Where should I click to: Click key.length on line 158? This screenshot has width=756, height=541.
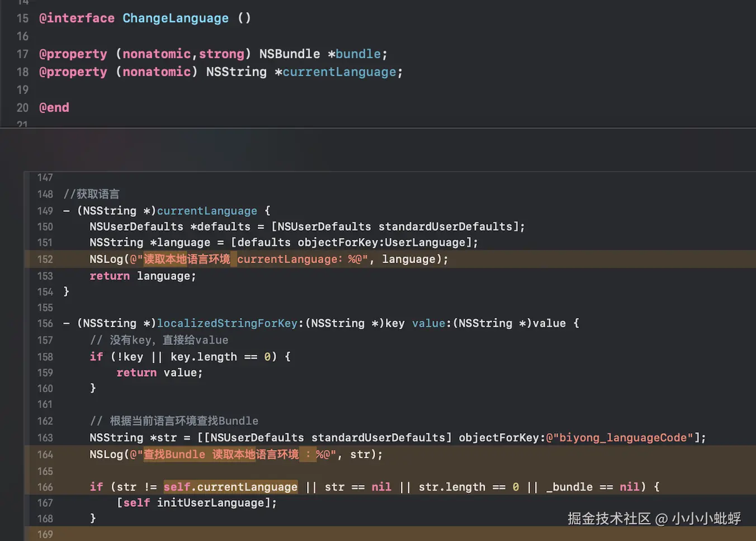204,357
